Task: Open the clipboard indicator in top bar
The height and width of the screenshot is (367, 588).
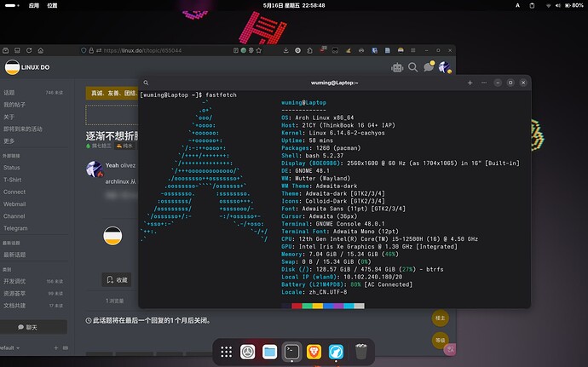Action: click(x=532, y=6)
